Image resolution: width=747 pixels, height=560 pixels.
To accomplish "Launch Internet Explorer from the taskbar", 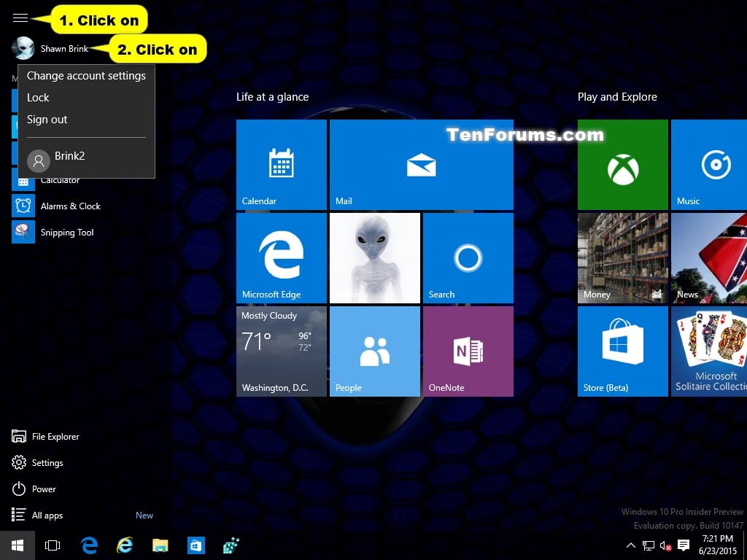I will coord(125,545).
